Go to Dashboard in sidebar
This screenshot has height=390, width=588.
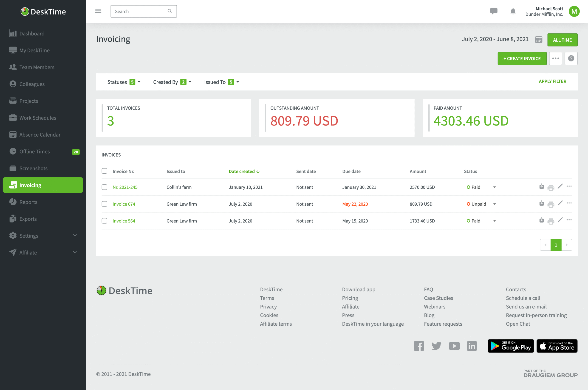pyautogui.click(x=43, y=33)
